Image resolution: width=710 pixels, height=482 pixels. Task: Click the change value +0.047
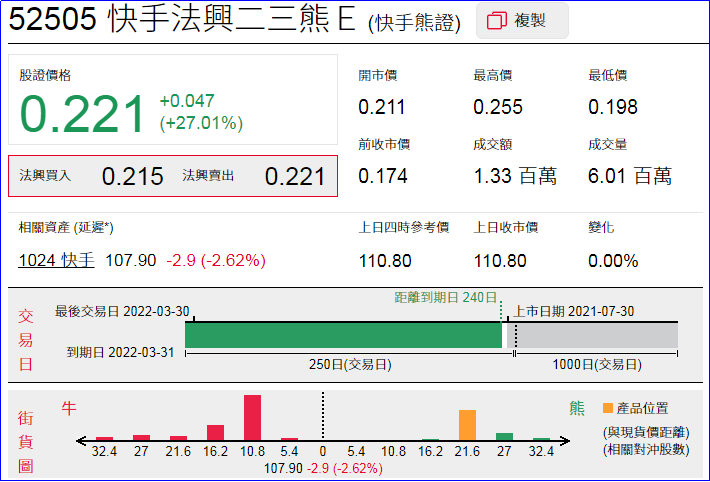coord(187,101)
